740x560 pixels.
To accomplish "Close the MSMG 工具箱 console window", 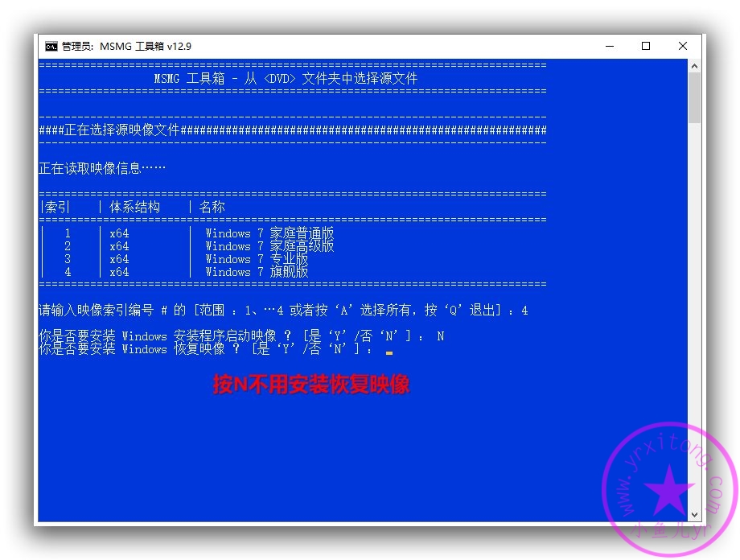I will pyautogui.click(x=682, y=47).
